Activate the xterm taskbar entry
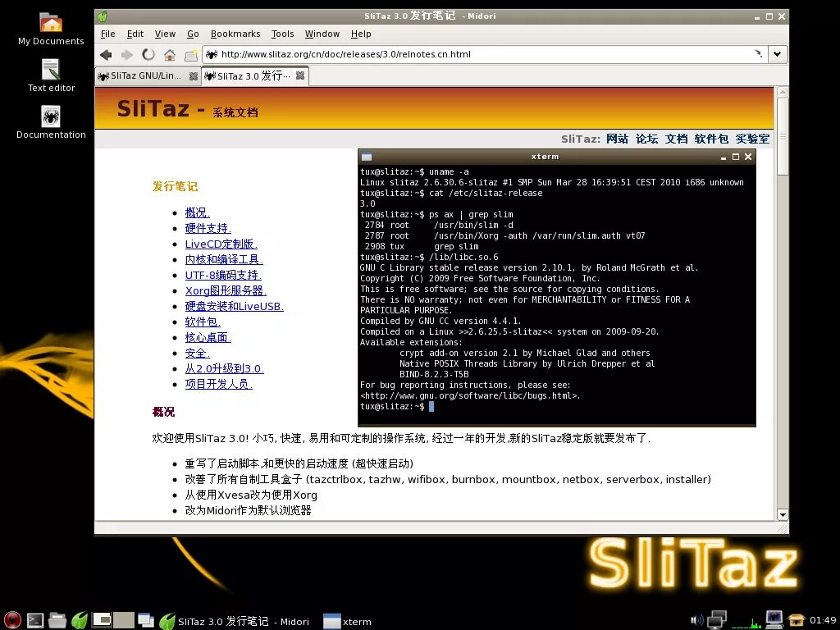 click(347, 621)
